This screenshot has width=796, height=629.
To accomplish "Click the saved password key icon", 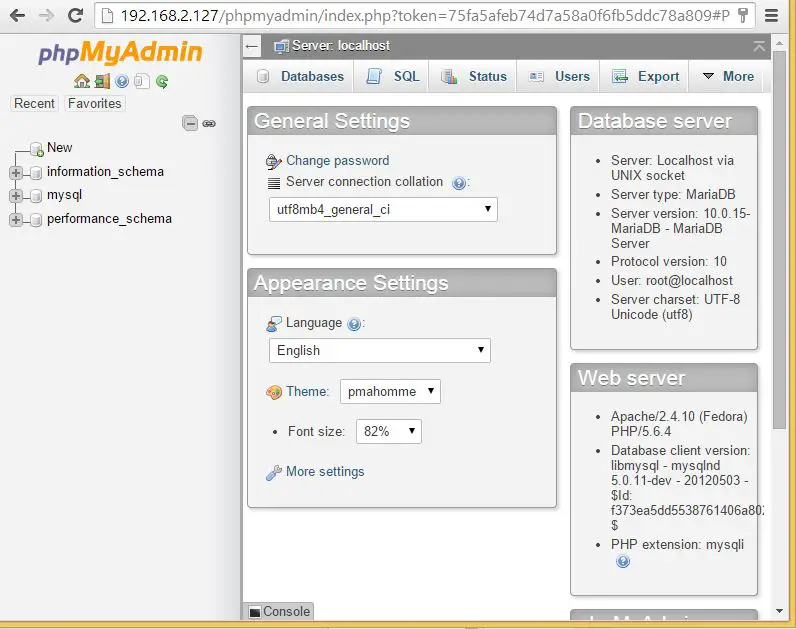I will click(x=743, y=16).
